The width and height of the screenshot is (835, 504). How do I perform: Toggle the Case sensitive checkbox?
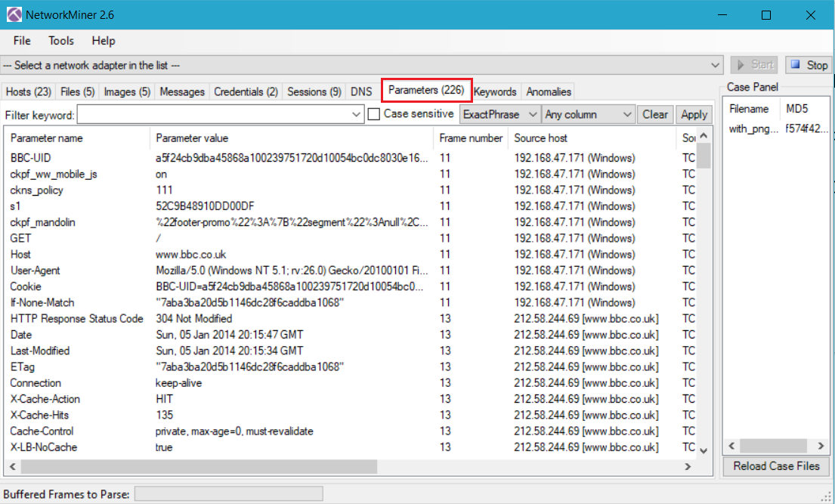coord(374,114)
